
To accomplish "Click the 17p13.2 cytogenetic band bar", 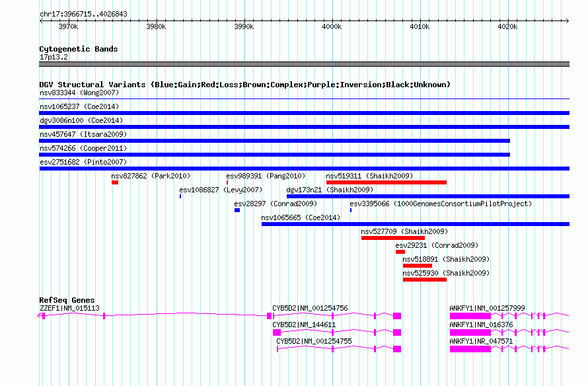I will tap(304, 64).
